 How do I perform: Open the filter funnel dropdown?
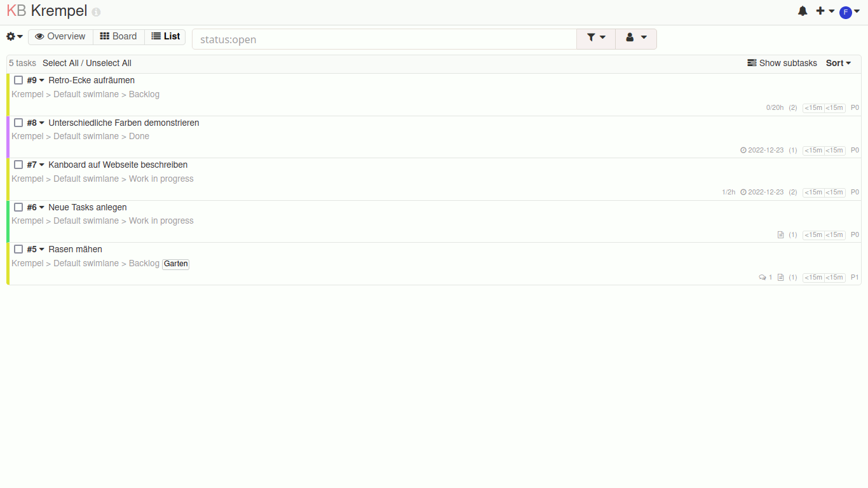596,38
